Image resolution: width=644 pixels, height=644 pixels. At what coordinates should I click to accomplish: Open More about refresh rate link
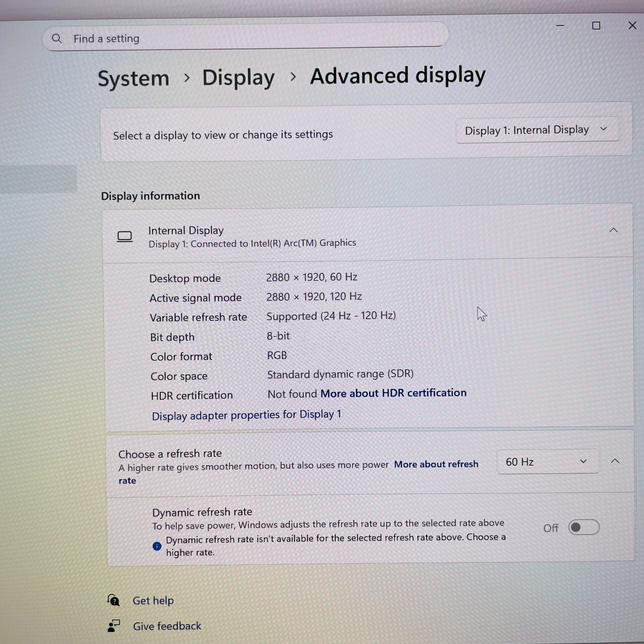coord(436,464)
